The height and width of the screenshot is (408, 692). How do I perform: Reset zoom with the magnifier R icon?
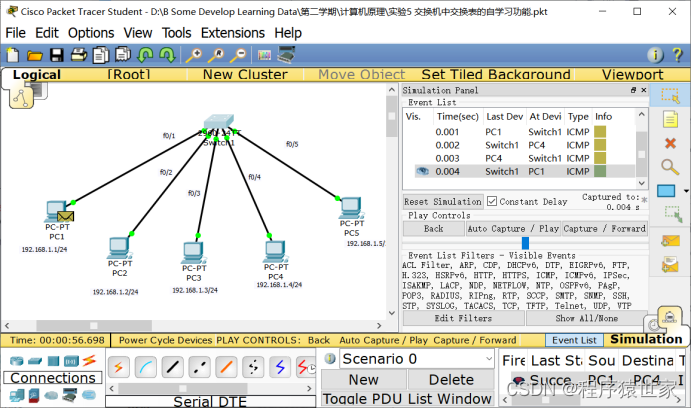[216, 55]
